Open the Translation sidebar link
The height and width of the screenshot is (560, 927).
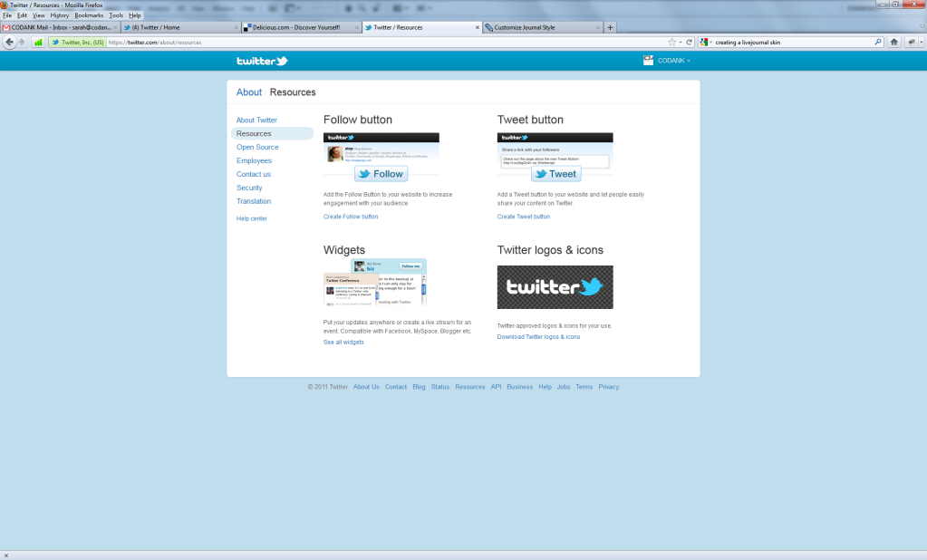(x=254, y=202)
